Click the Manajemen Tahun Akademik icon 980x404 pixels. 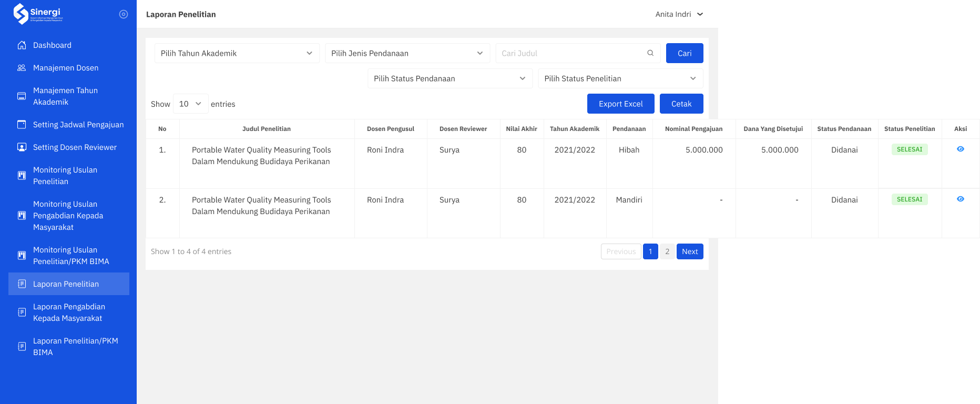coord(22,96)
